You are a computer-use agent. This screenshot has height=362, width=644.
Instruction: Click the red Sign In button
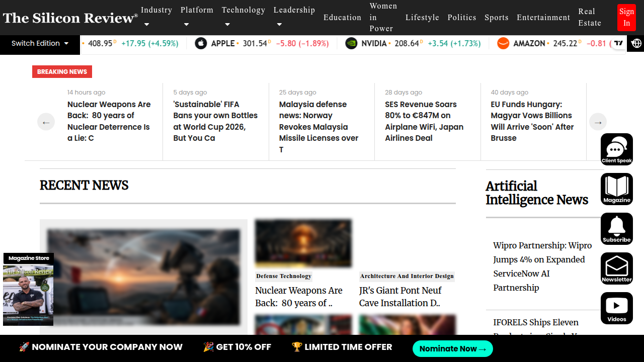pyautogui.click(x=626, y=18)
